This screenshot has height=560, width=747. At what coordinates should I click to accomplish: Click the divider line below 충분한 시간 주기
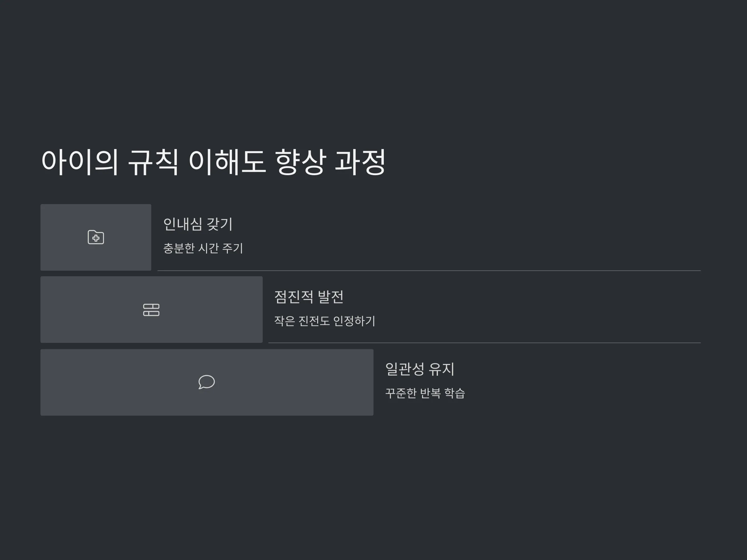coord(429,271)
